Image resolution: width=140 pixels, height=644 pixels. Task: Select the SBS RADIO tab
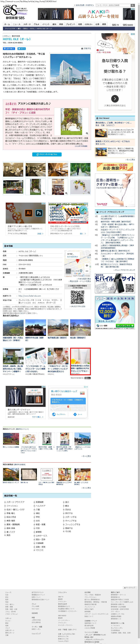(127, 25)
